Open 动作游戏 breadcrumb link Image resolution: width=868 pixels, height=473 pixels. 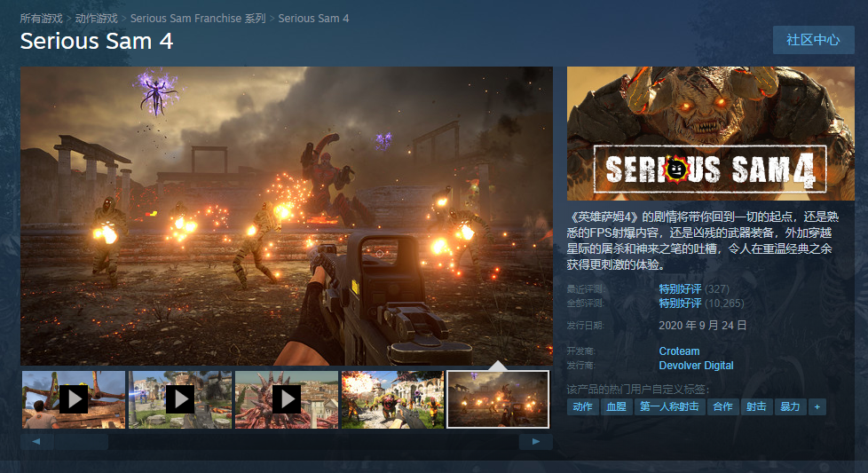point(96,19)
